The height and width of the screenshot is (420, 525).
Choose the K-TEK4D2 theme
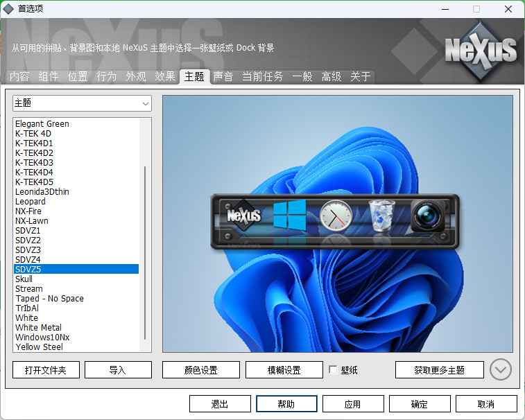click(76, 153)
